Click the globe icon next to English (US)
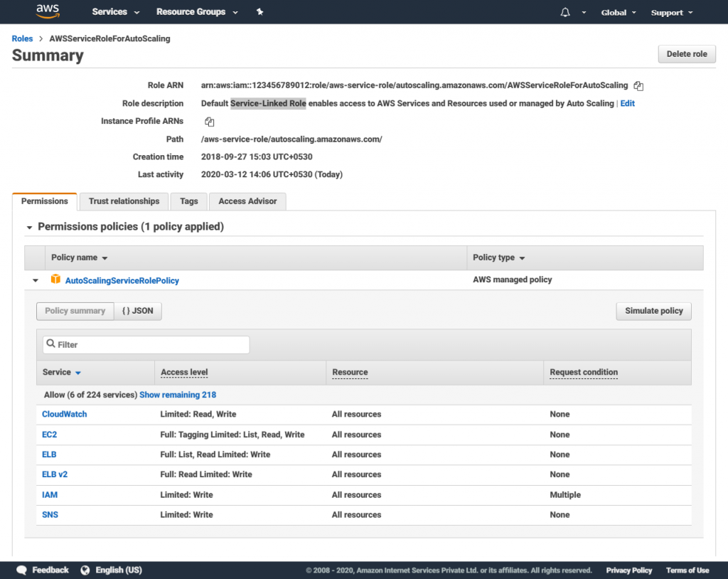Screen dimensions: 728x579 85,570
